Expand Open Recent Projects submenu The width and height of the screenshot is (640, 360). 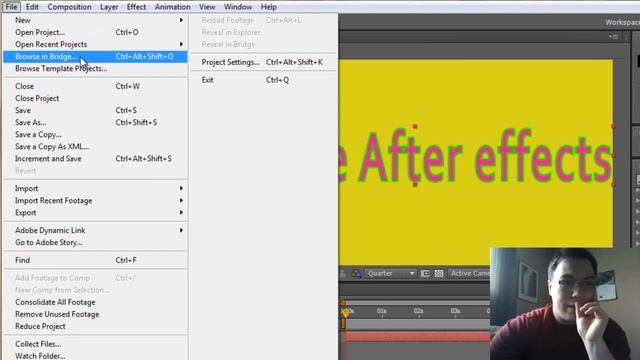[95, 44]
